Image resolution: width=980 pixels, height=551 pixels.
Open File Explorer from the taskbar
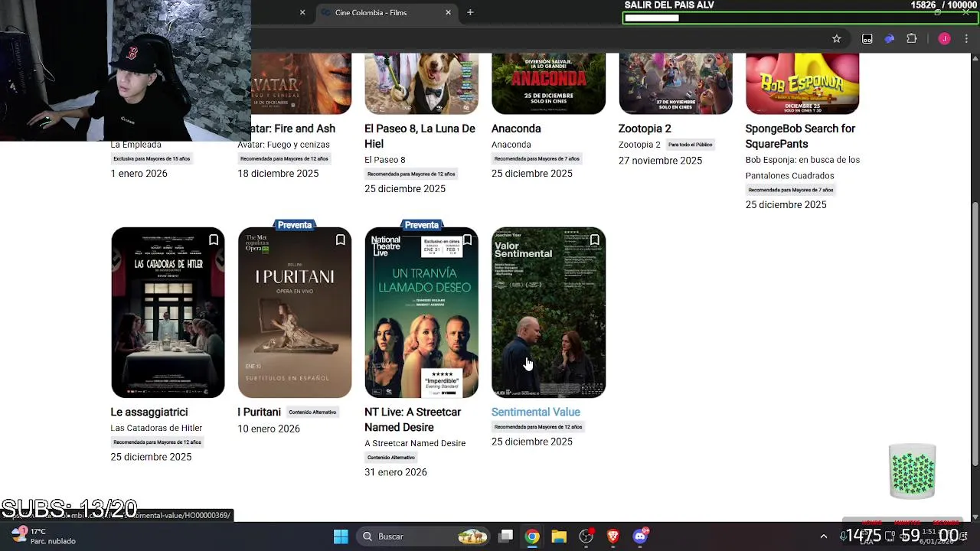559,536
